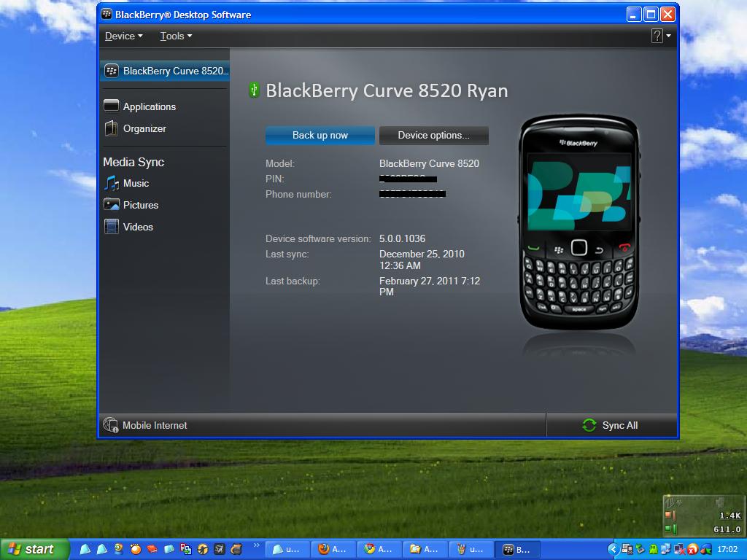Close the BlackBerry Desktop Software window
Image resolution: width=747 pixels, height=560 pixels.
pos(668,15)
